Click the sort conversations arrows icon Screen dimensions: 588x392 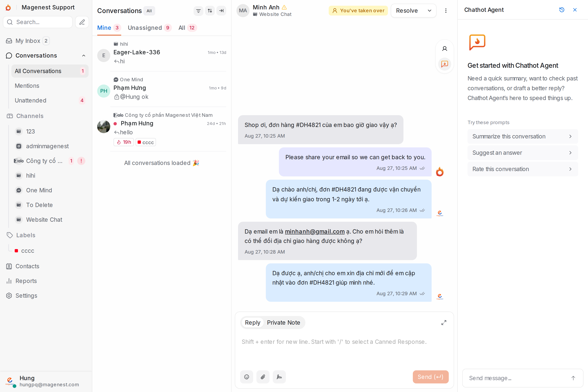tap(210, 11)
